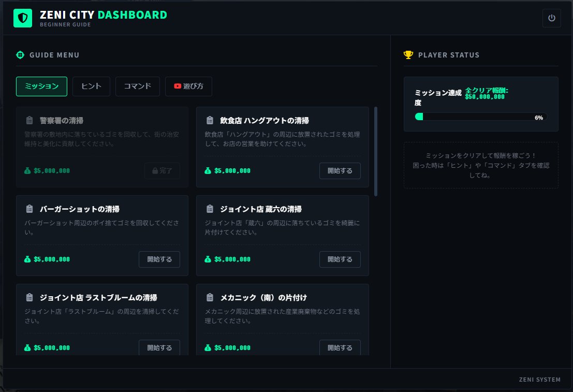The height and width of the screenshot is (392, 573).
Task: Click the mission progress bar at 6%
Action: coord(481,117)
